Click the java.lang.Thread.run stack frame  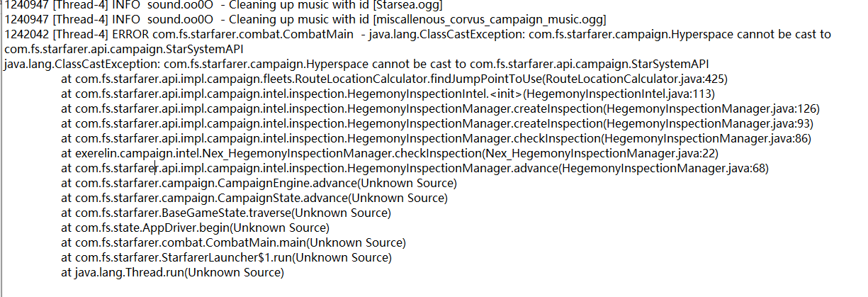[172, 273]
